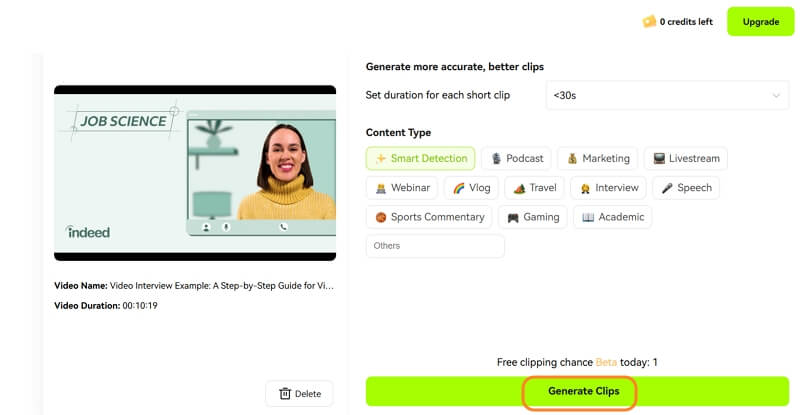
Task: Click the Smart Detection sparkle icon
Action: coord(381,159)
